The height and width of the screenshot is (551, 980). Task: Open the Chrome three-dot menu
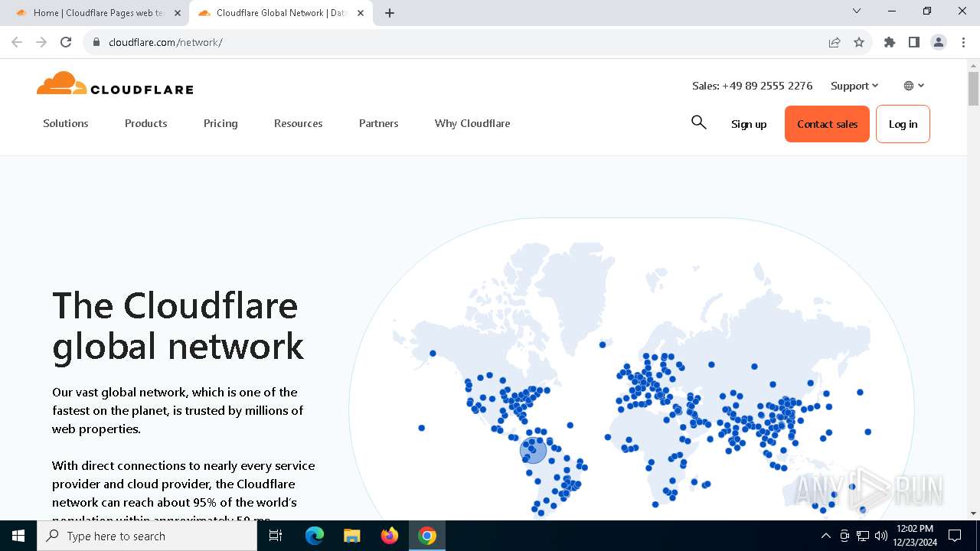coord(963,42)
